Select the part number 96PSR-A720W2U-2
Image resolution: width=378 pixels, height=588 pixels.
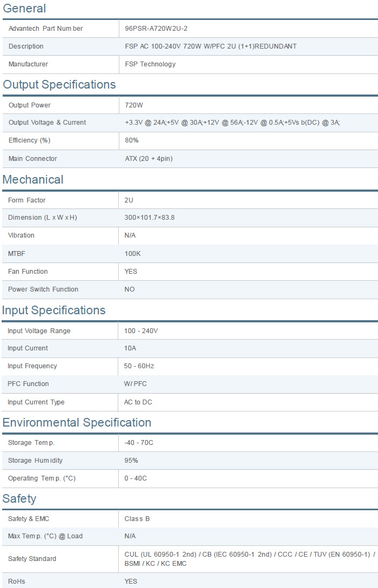(156, 29)
